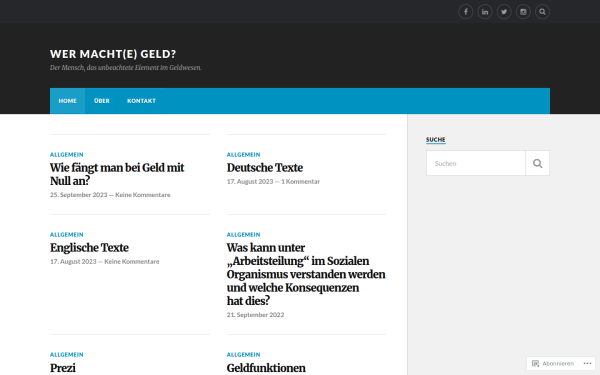Viewport: 600px width, 375px height.
Task: Click 'Keine Kommentare' under Wie fängt man
Action: pos(143,195)
